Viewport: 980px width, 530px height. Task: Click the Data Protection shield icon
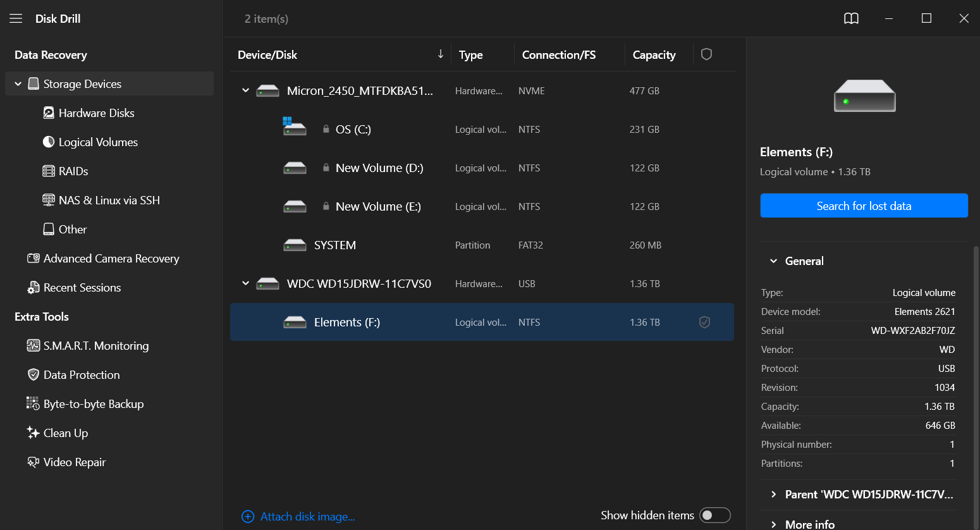tap(34, 374)
